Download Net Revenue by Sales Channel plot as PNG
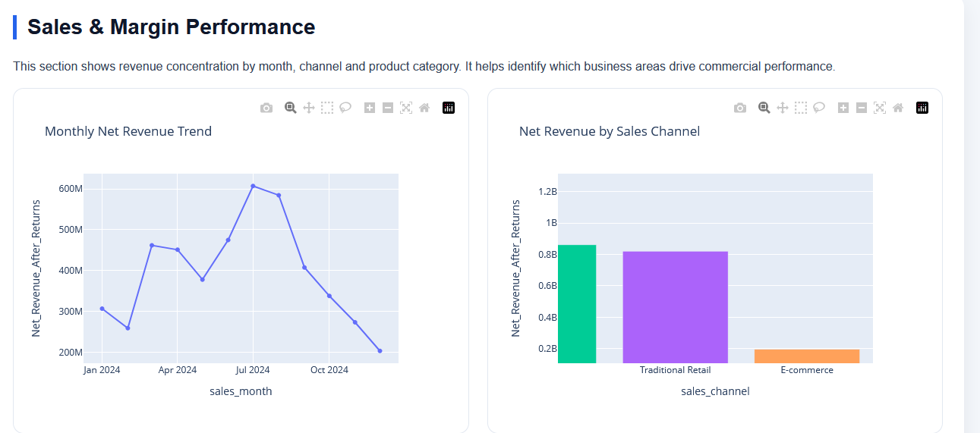 coord(740,108)
